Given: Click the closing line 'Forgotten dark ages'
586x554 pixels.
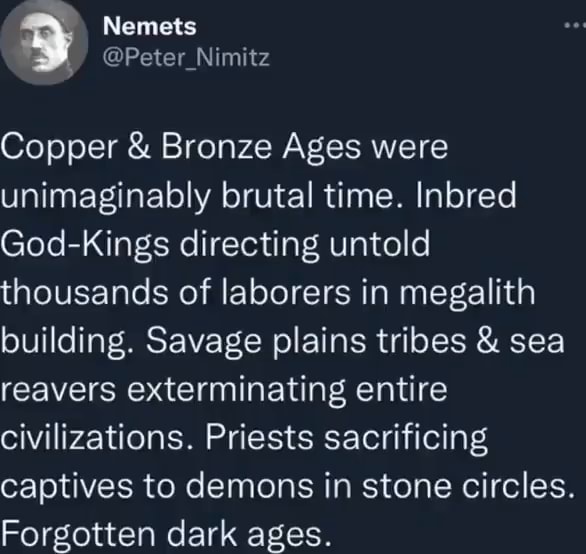Looking at the screenshot, I should click(x=166, y=534).
